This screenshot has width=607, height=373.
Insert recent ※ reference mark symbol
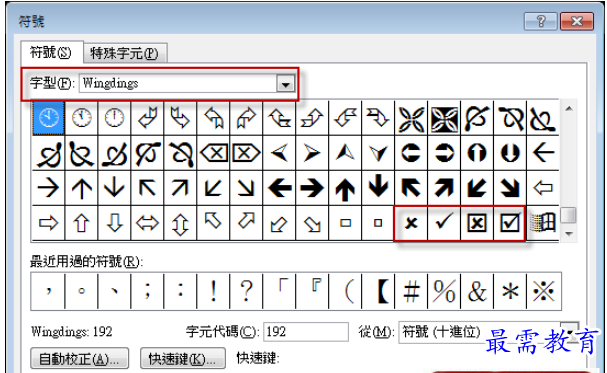coord(543,291)
